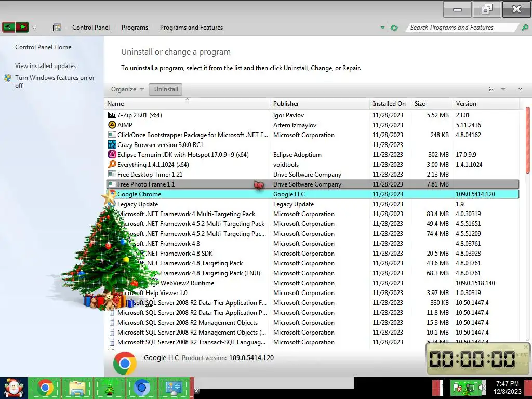Screen dimensions: 532x399
Task: Open Google Chrome from the taskbar
Action: point(46,388)
